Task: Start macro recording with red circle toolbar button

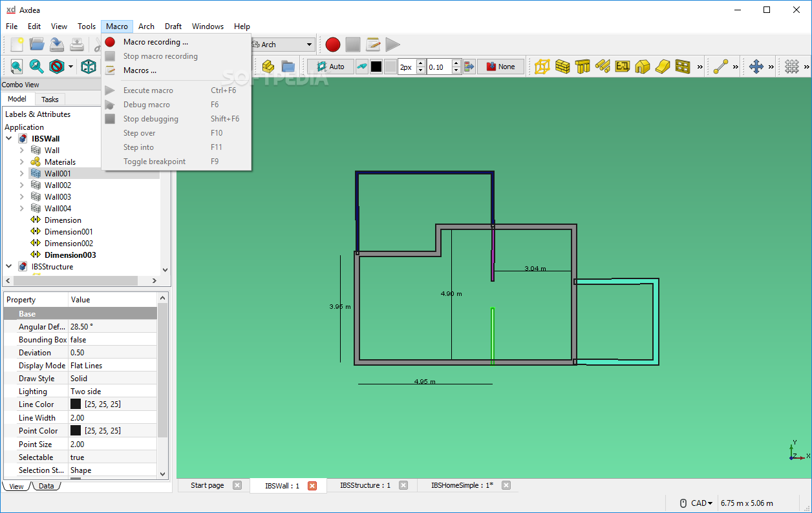Action: pyautogui.click(x=333, y=45)
